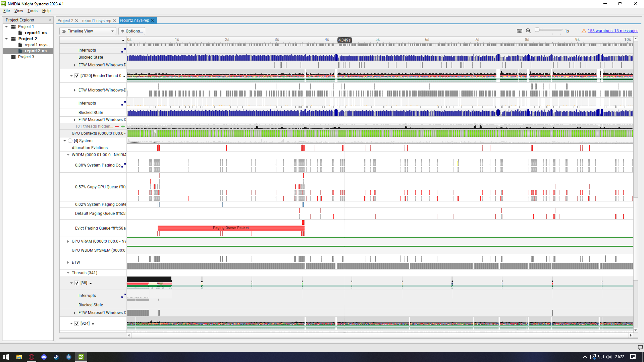The width and height of the screenshot is (644, 362).
Task: Open Opera browser from the taskbar
Action: point(32,357)
